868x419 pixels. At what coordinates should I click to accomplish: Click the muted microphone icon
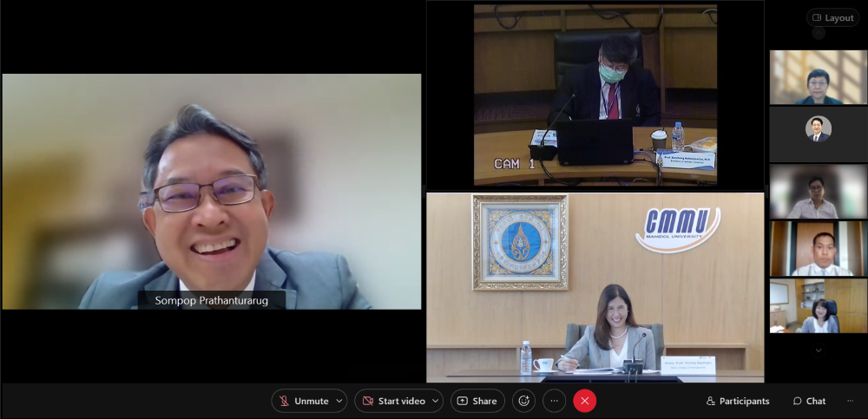point(284,401)
